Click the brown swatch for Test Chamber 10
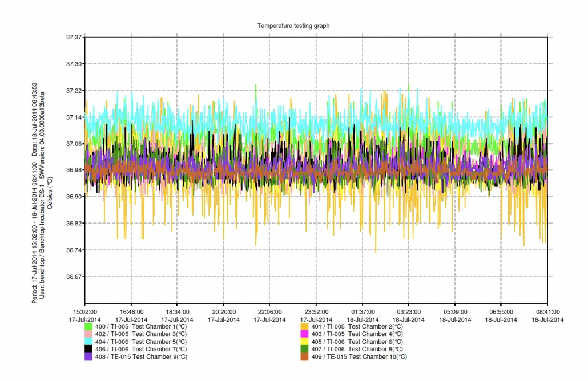This screenshot has width=588, height=381. tap(303, 356)
